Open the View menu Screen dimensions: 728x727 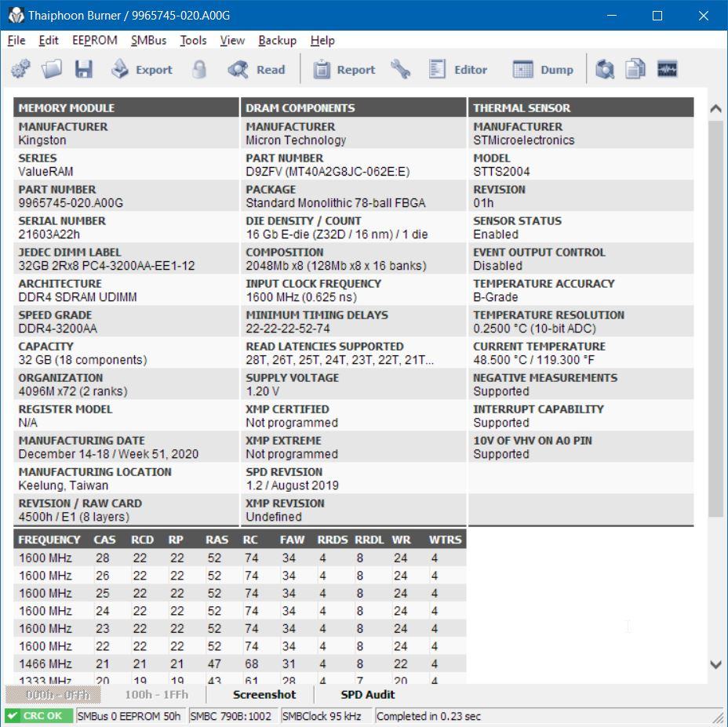[232, 41]
